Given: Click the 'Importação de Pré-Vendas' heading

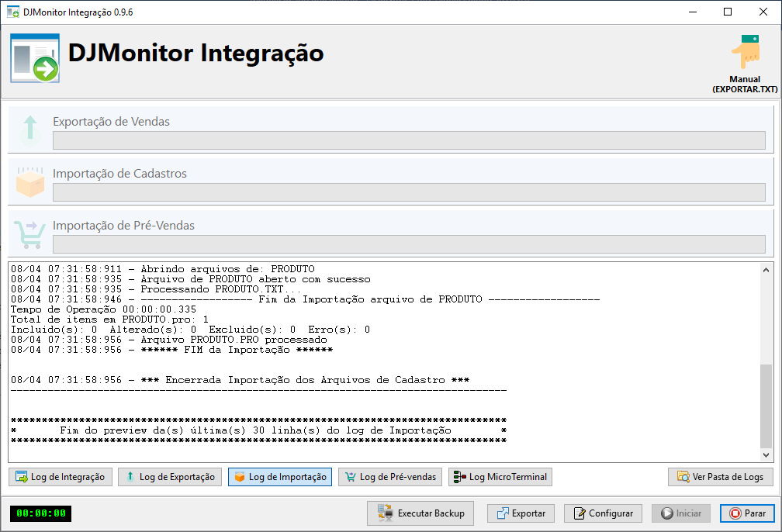Looking at the screenshot, I should (123, 226).
